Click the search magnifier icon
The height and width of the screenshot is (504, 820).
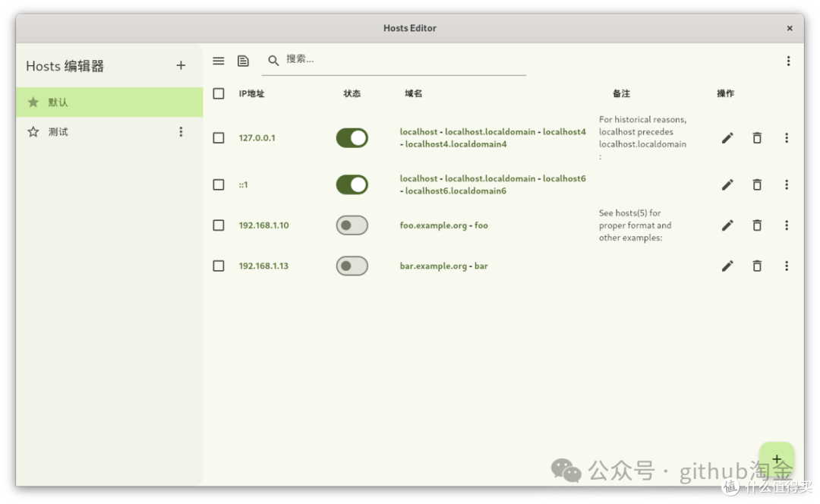pos(273,61)
